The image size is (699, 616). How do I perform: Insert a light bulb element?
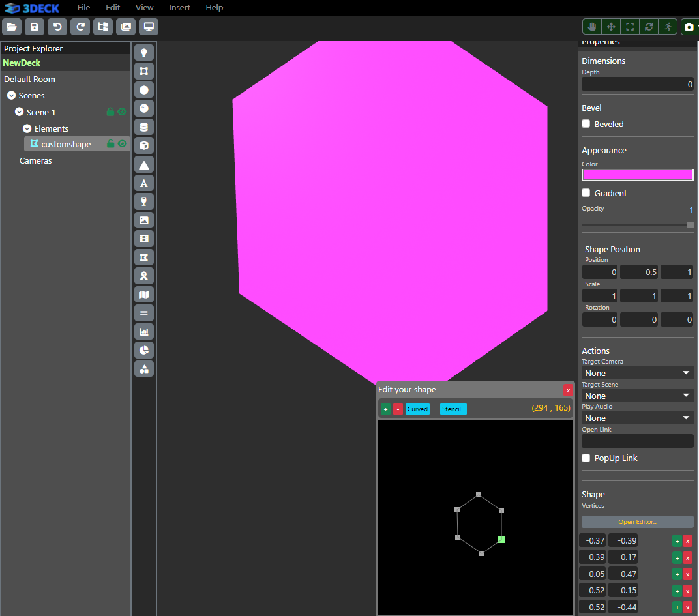coord(144,53)
